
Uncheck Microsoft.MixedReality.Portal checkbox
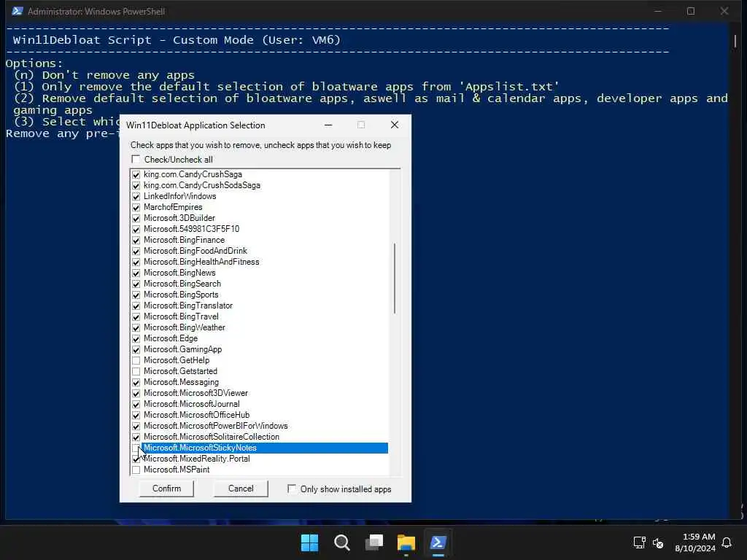(x=136, y=459)
